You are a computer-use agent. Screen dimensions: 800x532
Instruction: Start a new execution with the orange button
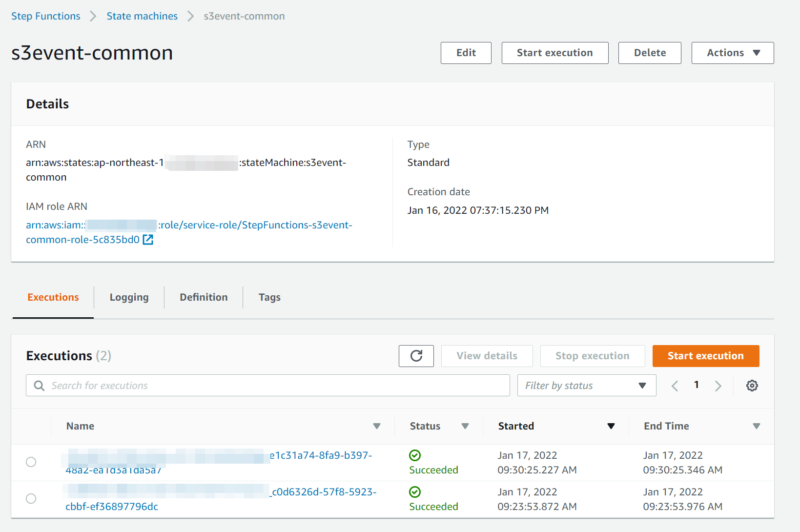coord(705,356)
